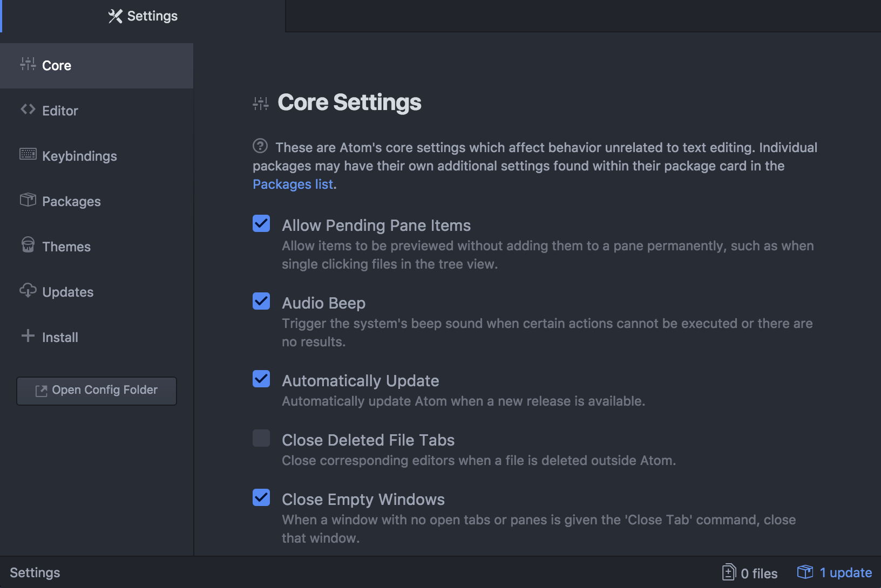Click the Install plus icon
This screenshot has width=881, height=588.
(28, 336)
